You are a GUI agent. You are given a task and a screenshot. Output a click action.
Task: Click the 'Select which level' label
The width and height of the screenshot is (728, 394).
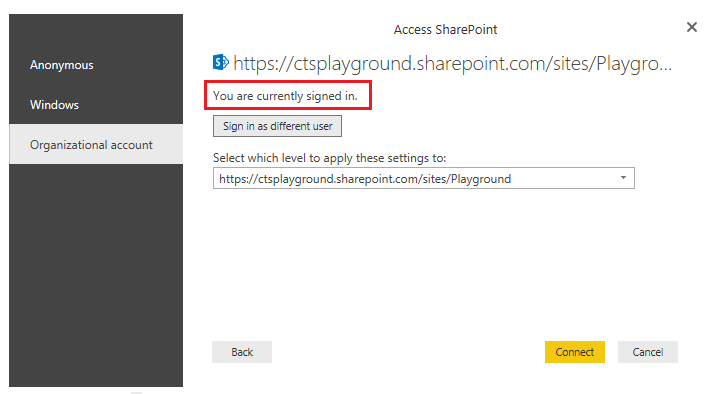coord(329,158)
